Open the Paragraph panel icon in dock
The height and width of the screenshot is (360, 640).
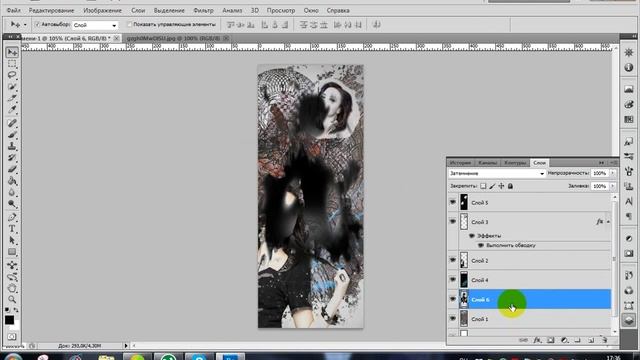pyautogui.click(x=629, y=216)
